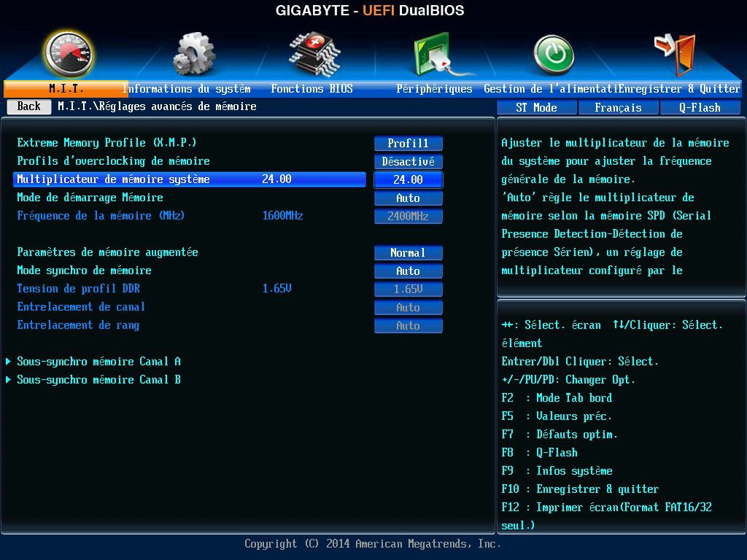Click the 1600MHz current frequency value
Screen dimensions: 747x560
click(283, 216)
